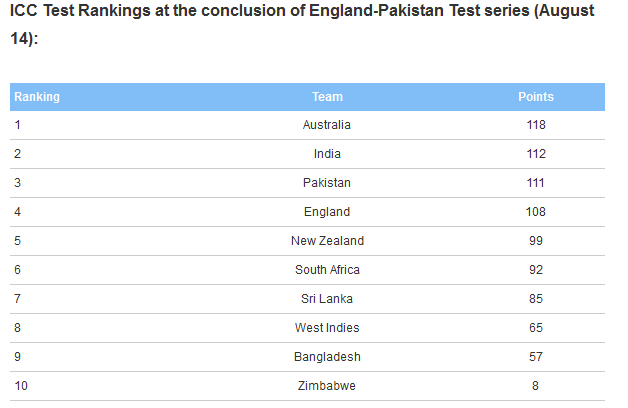Click India's 112 points value
The width and height of the screenshot is (628, 408).
click(536, 154)
